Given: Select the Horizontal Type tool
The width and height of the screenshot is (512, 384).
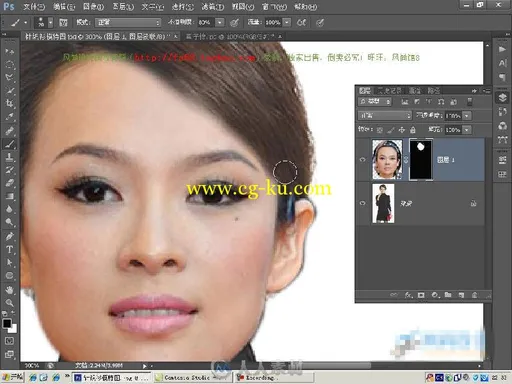Looking at the screenshot, I should pos(9,250).
